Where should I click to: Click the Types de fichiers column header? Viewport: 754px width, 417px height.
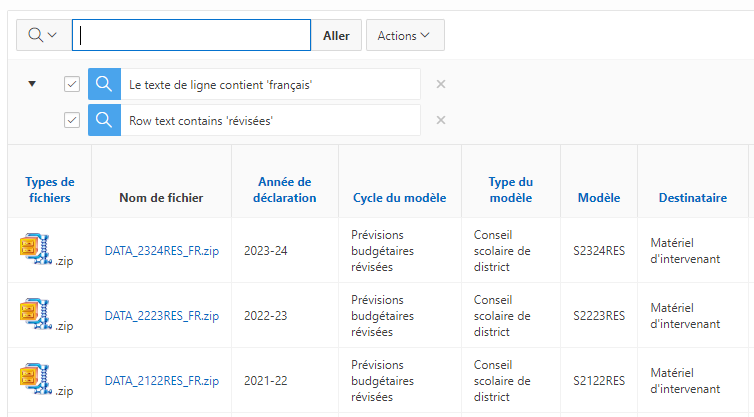click(49, 189)
